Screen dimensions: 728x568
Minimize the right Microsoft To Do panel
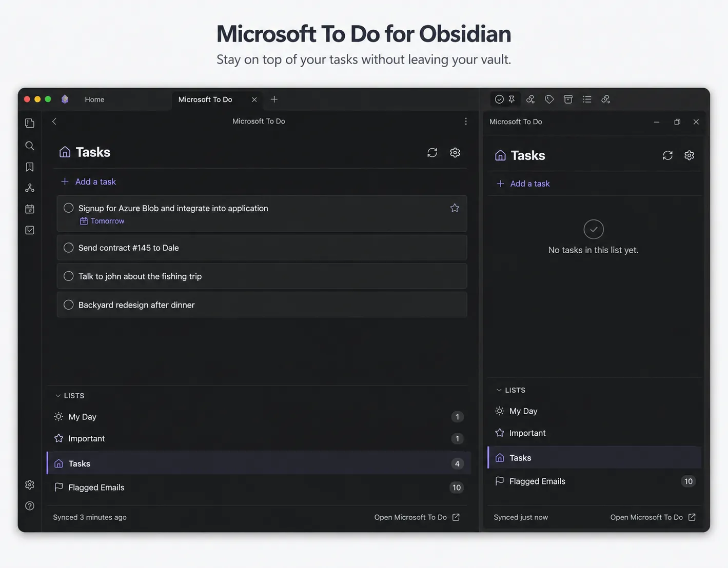coord(657,122)
